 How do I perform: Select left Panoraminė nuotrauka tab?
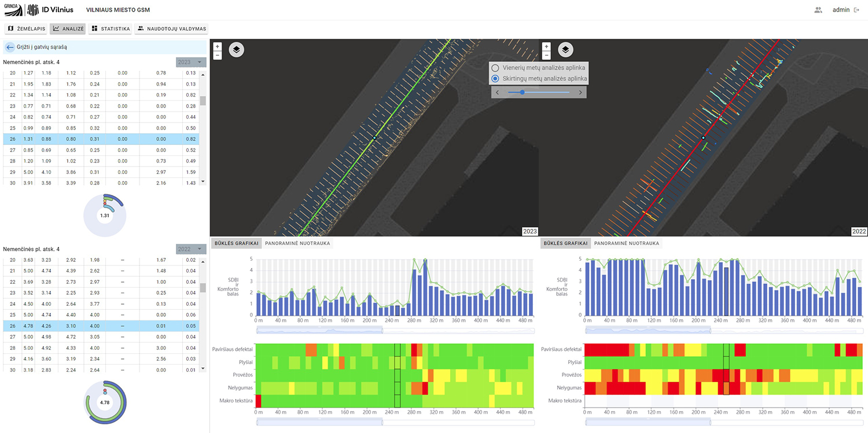pos(297,243)
